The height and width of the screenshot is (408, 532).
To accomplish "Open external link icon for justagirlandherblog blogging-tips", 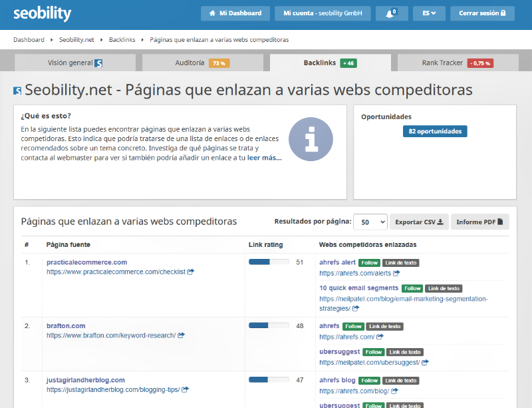I will 185,390.
